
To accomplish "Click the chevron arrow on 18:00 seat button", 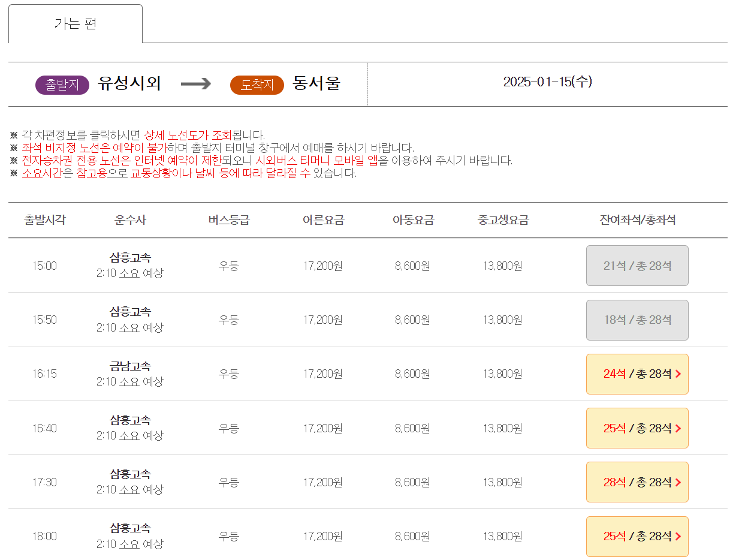I will point(678,537).
